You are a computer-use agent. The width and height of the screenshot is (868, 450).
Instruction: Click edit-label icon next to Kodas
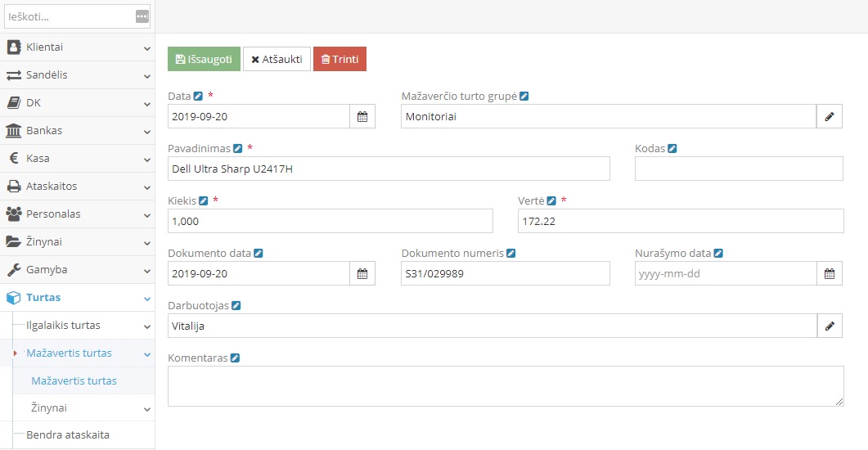point(672,149)
